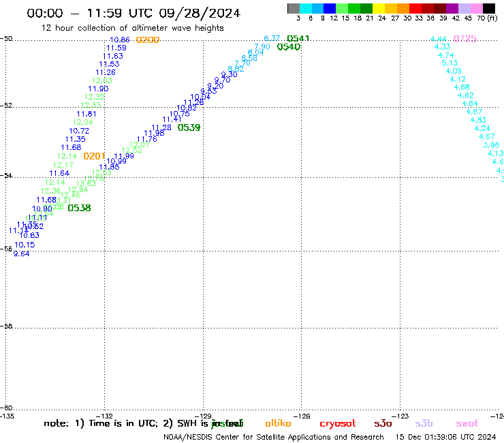
Task: Select the purple swatch in the color scale
Action: [x=452, y=8]
